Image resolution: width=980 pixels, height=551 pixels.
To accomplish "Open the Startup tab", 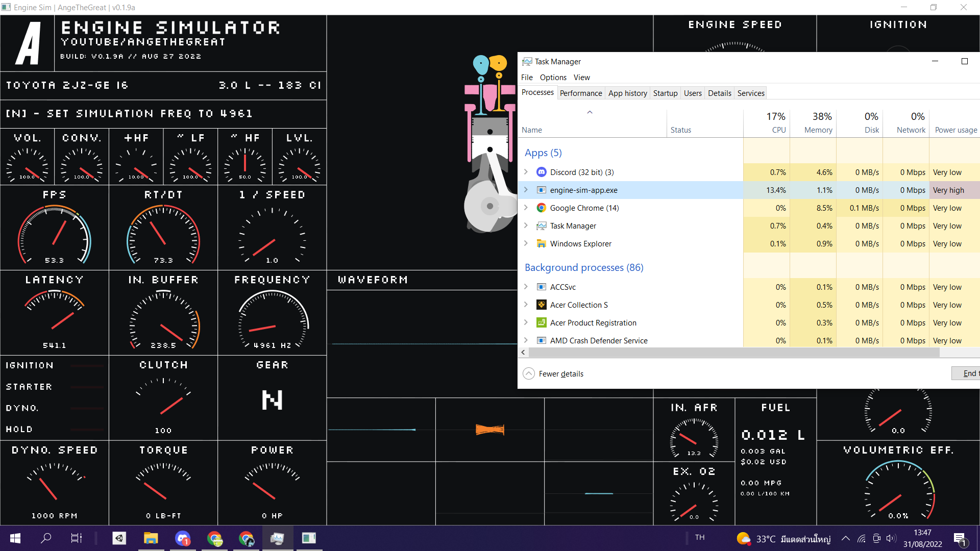I will click(665, 93).
